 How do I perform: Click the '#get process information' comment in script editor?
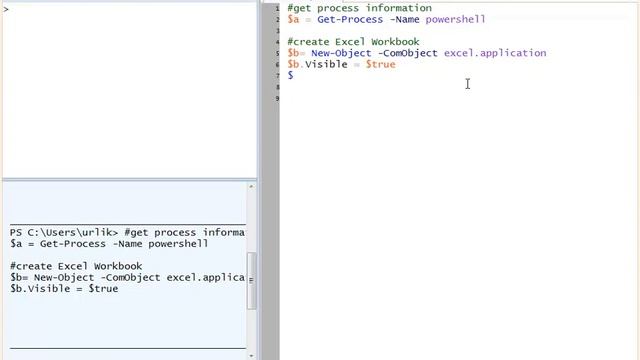tap(360, 8)
